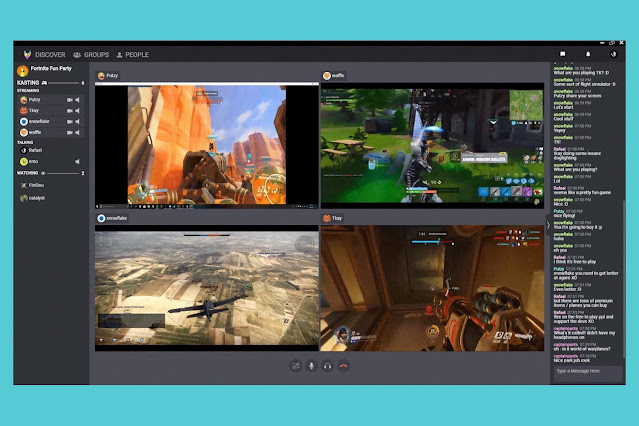
Task: Mute snowflake's speaker icon in the sidebar
Action: point(77,121)
